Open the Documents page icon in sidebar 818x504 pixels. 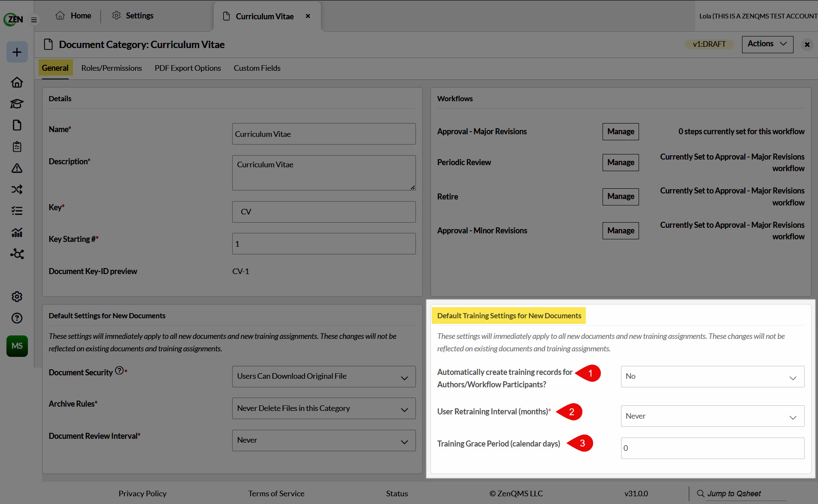(17, 125)
